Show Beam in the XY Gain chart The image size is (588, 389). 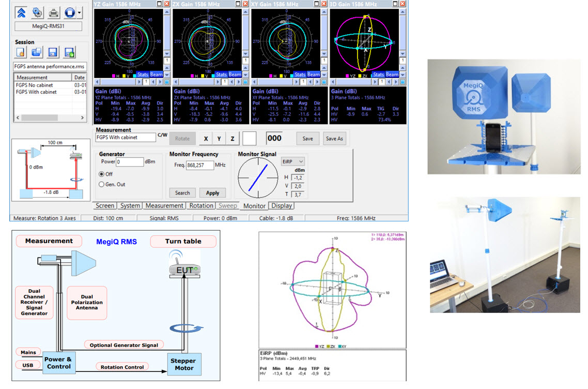click(314, 74)
